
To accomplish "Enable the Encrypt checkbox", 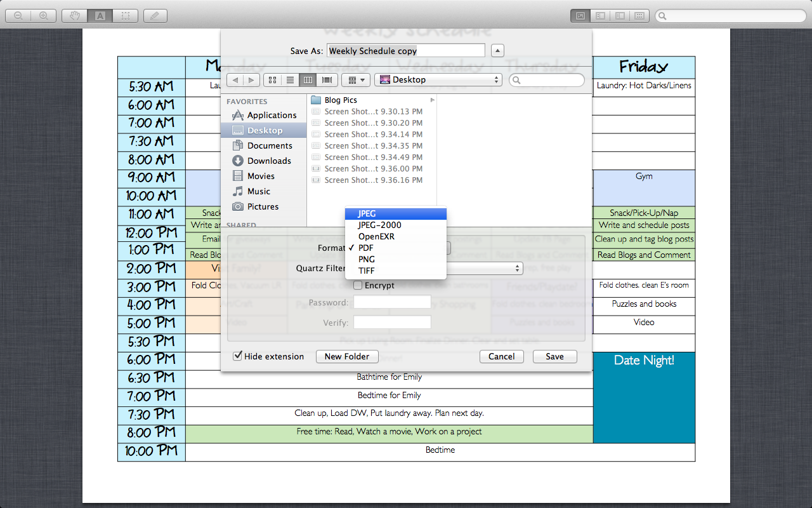I will [x=358, y=286].
